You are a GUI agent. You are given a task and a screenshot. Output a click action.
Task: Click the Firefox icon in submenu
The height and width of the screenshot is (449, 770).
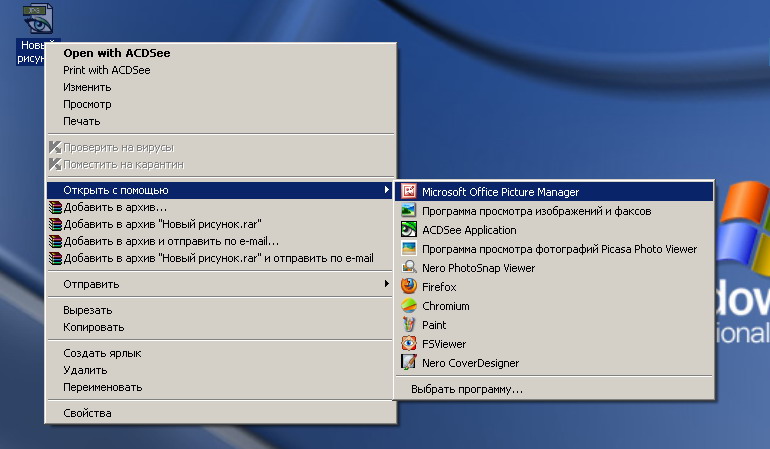coord(409,286)
